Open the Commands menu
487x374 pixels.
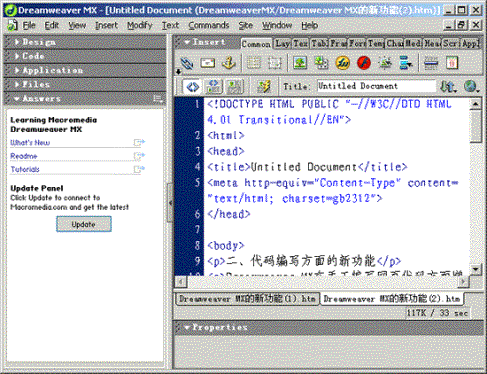tap(209, 25)
